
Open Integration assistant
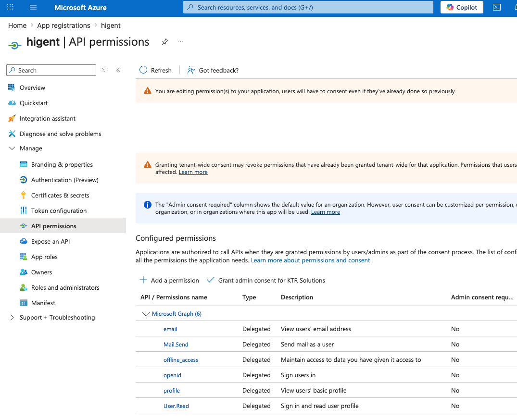tap(48, 119)
